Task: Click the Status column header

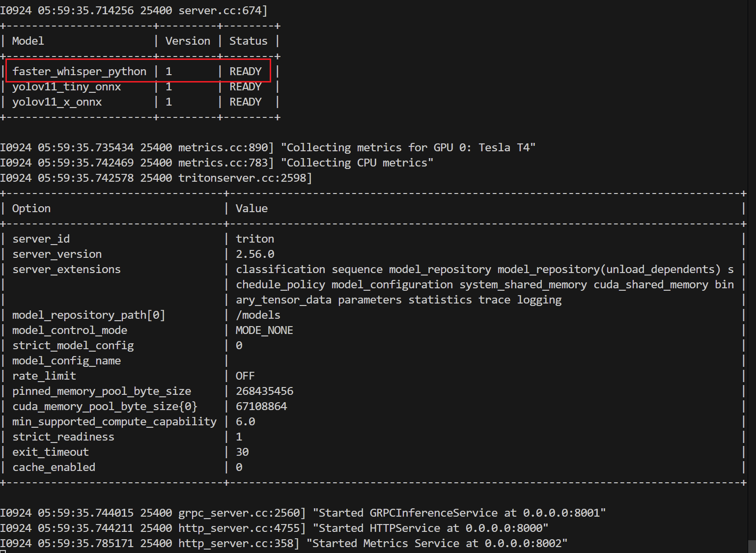Action: [248, 41]
